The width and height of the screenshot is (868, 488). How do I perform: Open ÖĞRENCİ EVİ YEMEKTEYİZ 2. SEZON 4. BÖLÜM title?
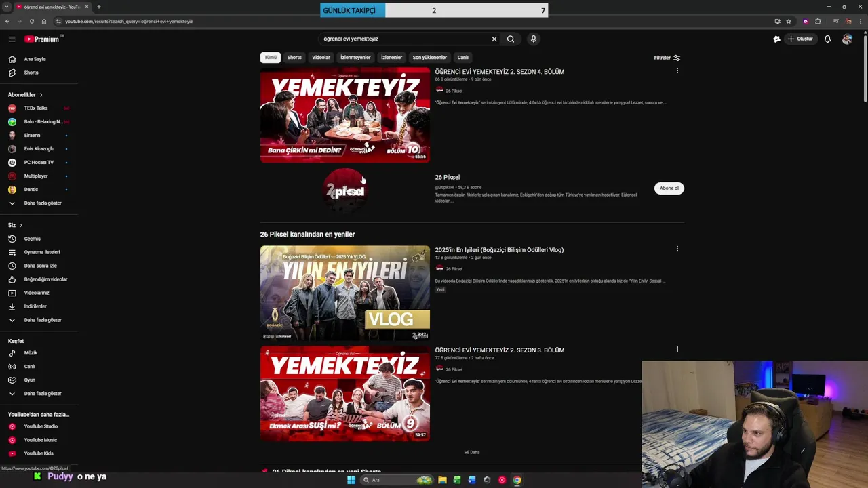tap(500, 71)
